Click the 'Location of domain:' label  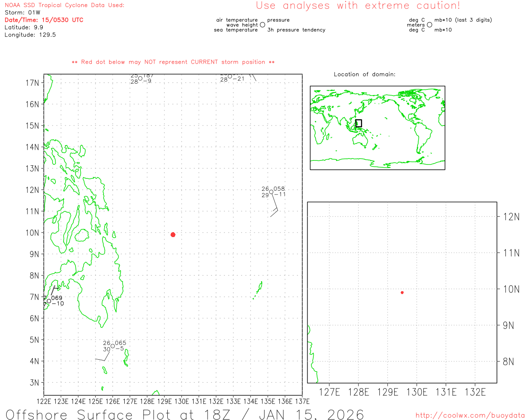tap(365, 74)
